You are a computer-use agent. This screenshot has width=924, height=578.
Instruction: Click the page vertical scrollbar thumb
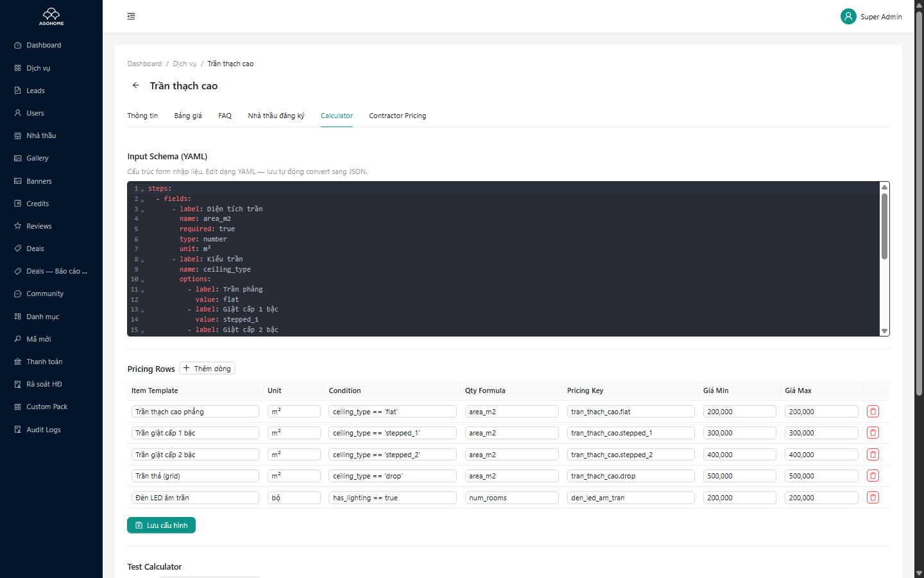click(x=919, y=202)
